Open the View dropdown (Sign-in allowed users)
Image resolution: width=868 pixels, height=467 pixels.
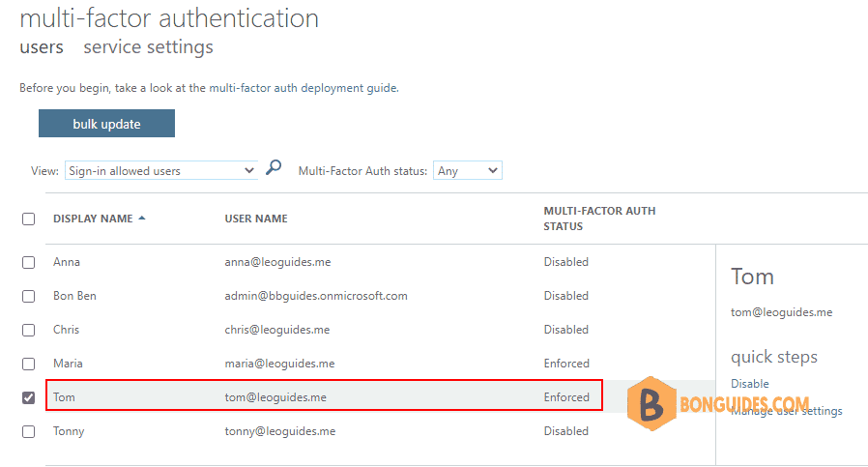161,170
